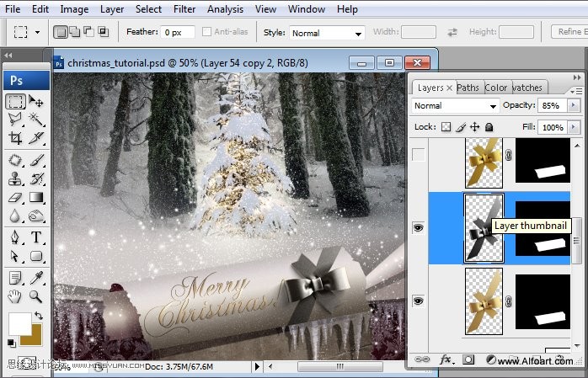Select the Path Selection tool
This screenshot has width=588, height=378.
click(x=15, y=256)
